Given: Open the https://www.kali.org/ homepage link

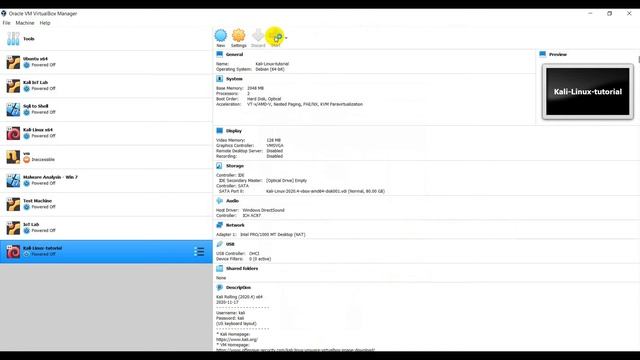Looking at the screenshot, I should coord(237,339).
